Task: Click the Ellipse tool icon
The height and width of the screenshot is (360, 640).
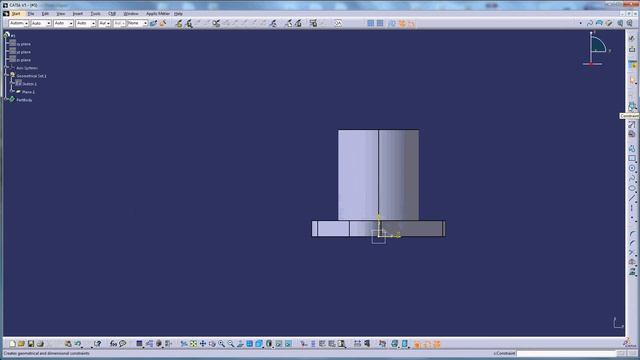Action: [x=632, y=188]
